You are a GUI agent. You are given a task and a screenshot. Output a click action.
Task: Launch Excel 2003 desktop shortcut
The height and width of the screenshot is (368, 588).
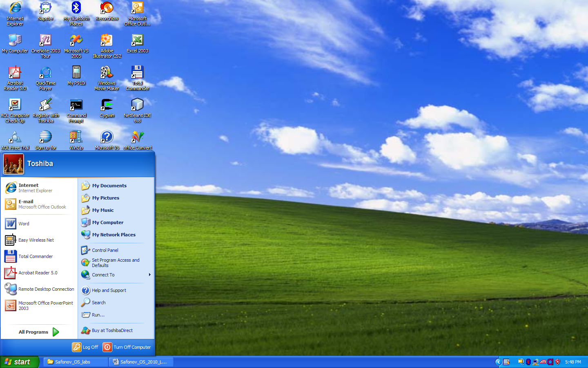click(137, 43)
